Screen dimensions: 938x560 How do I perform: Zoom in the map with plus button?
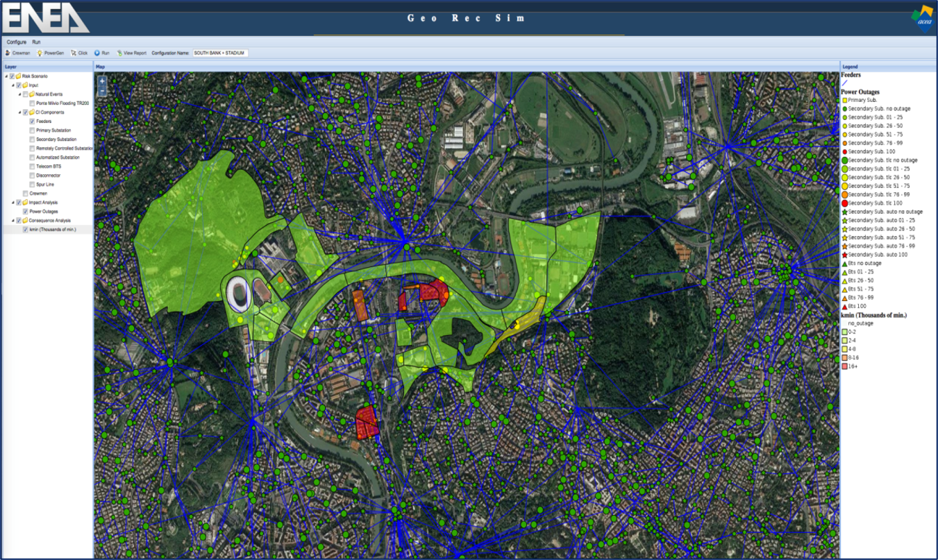102,81
